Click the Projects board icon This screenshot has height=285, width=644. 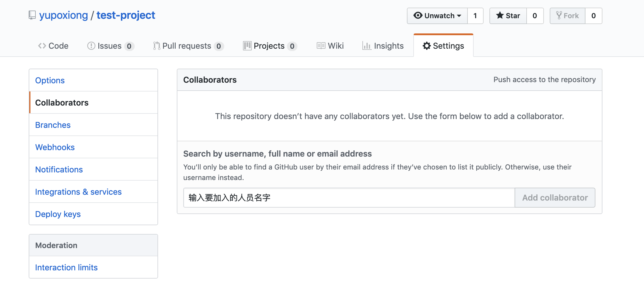click(x=247, y=46)
